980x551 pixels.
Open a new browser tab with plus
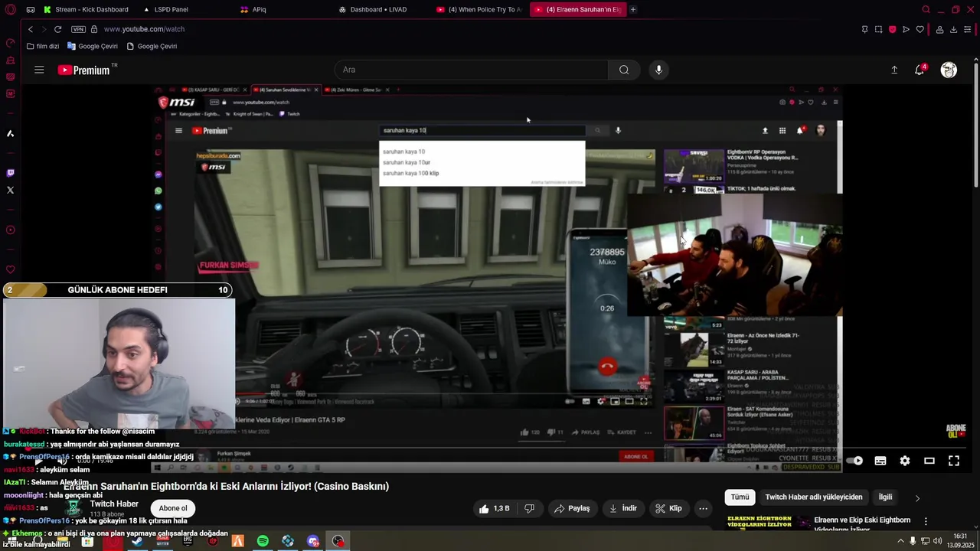(633, 9)
